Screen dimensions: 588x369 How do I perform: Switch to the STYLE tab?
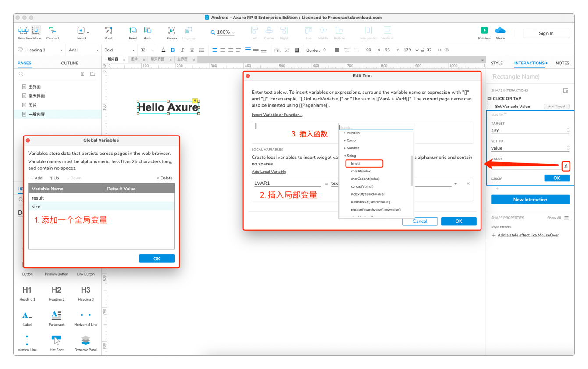(496, 63)
